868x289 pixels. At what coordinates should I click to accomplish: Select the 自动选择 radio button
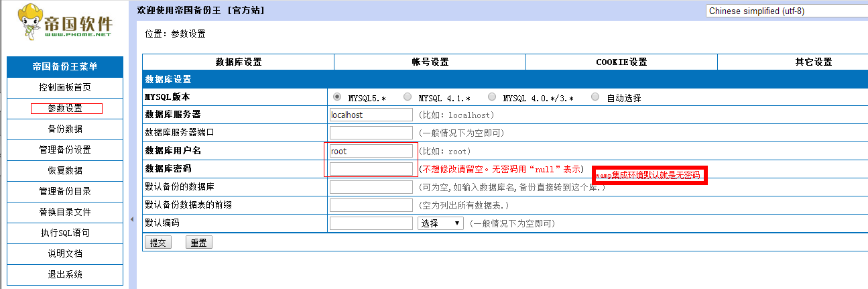[595, 97]
